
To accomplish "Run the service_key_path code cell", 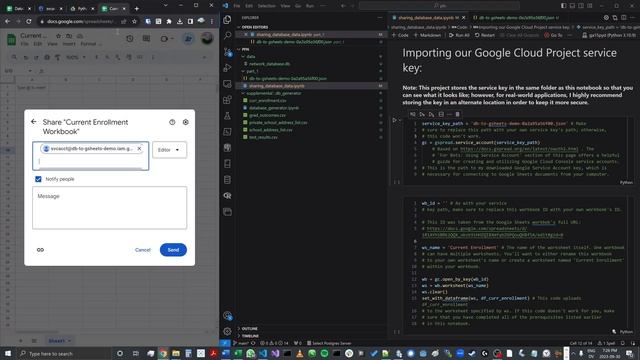I will (394, 120).
